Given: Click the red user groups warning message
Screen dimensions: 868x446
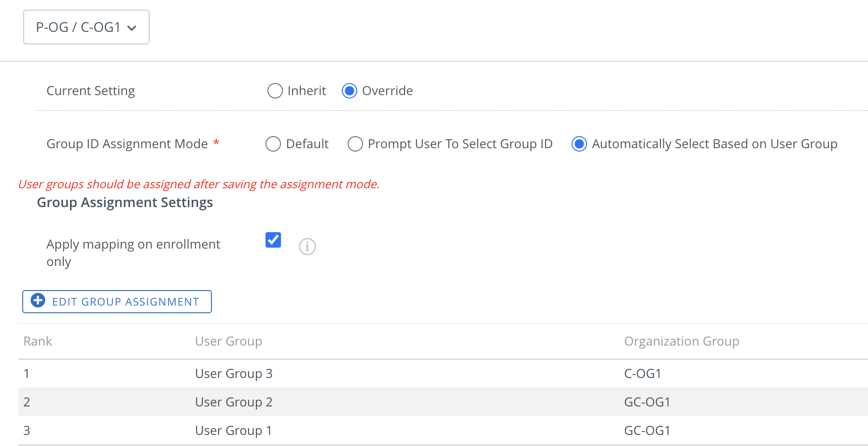Looking at the screenshot, I should click(199, 184).
